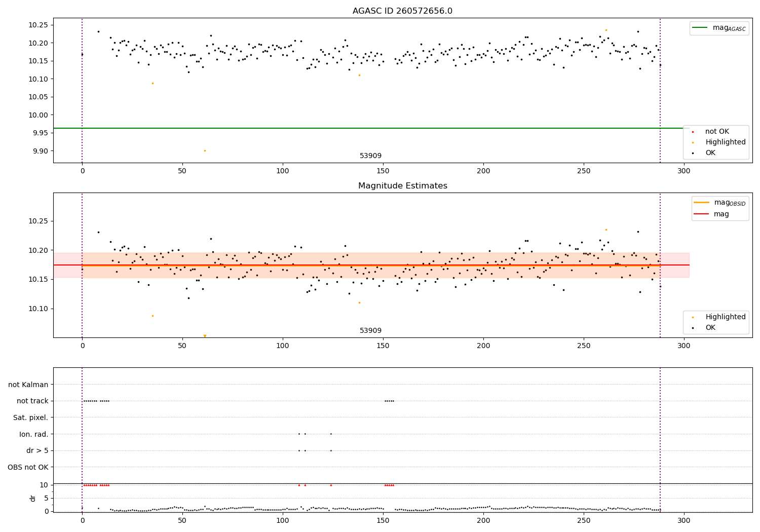Screen dimensions: 760x532
Task: Click the "10" y-tick on the dr axis
Action: coord(44,485)
